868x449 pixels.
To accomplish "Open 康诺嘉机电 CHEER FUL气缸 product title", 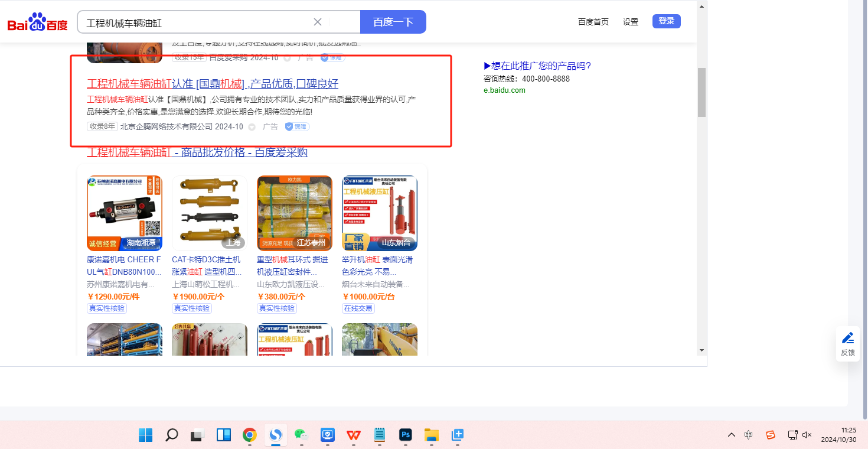I will (x=124, y=266).
